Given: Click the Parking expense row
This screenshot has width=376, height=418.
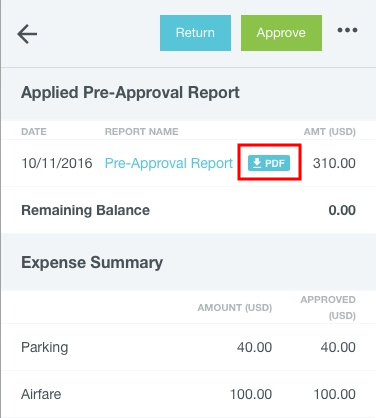Looking at the screenshot, I should tap(188, 347).
